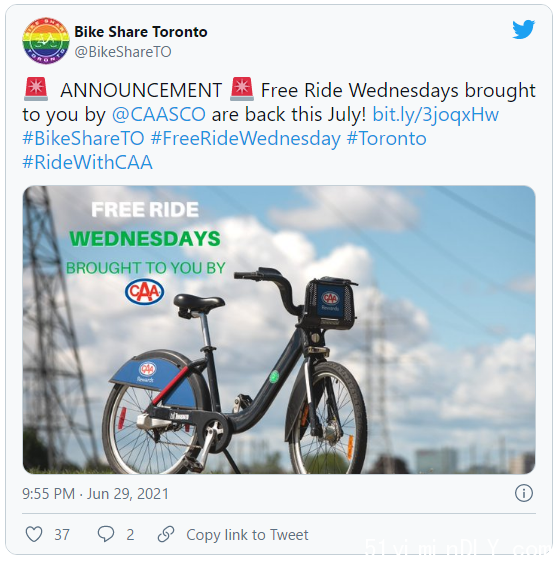Screen dimensions: 556x565
Task: Click the 2 replies count
Action: pyautogui.click(x=130, y=535)
